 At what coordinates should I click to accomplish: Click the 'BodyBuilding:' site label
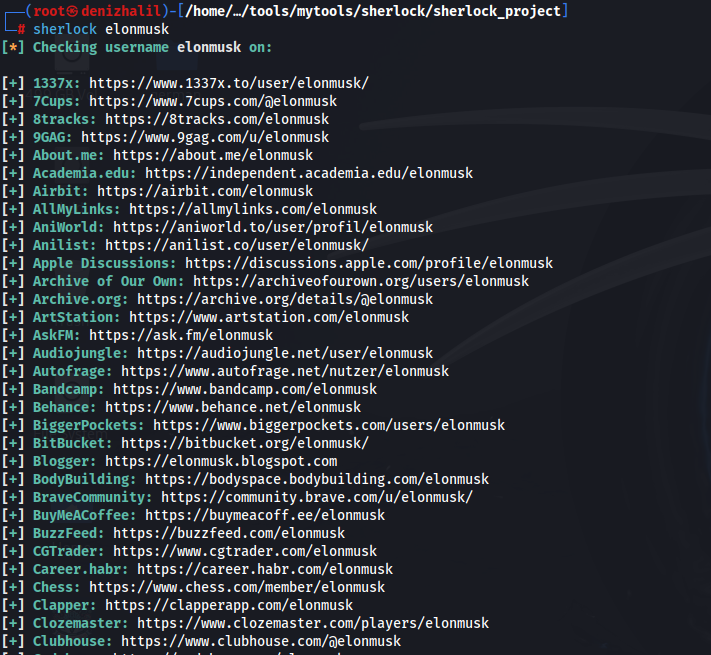pos(84,479)
